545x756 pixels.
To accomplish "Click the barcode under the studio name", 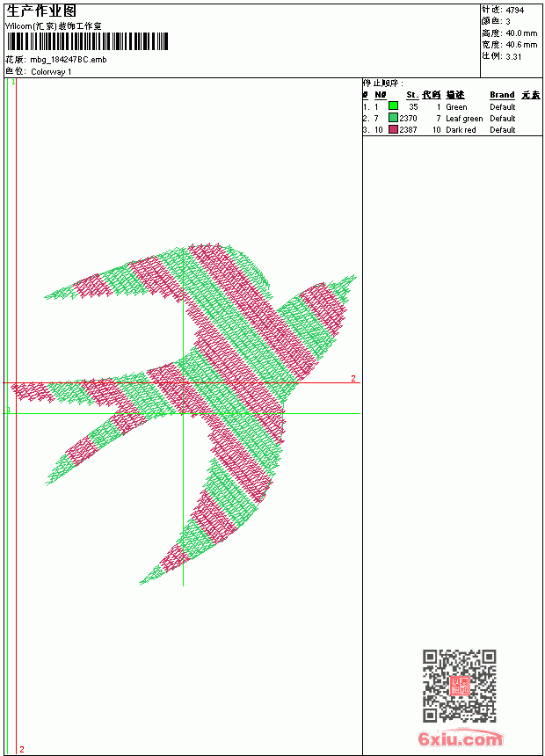I will [87, 41].
